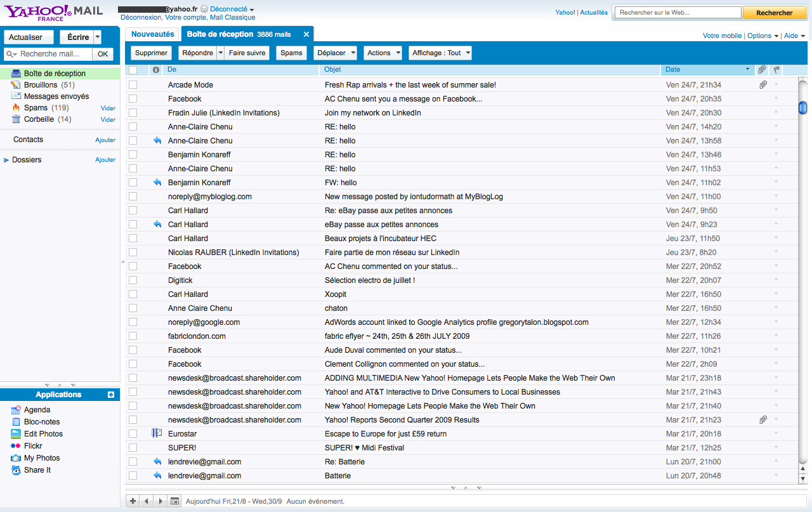
Task: Click the Rechercher sur le Web field
Action: click(678, 13)
